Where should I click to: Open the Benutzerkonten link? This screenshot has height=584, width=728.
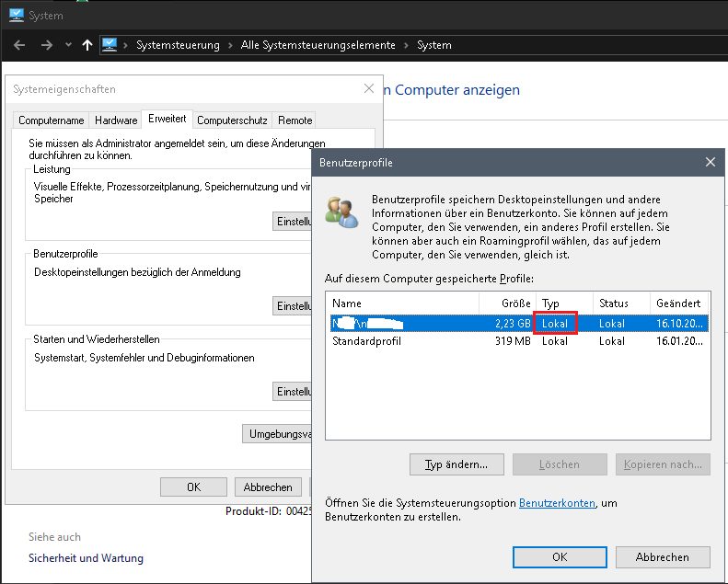click(557, 503)
